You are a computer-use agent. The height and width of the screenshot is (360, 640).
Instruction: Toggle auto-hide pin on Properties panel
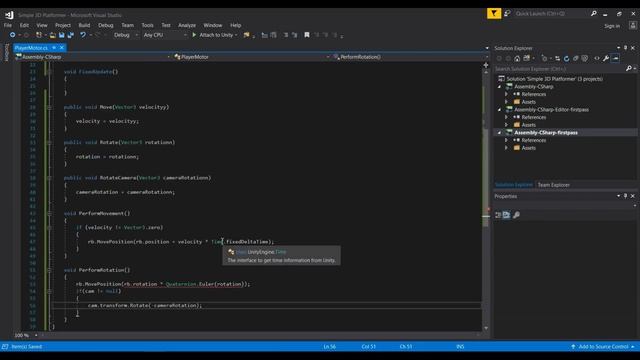[x=625, y=196]
